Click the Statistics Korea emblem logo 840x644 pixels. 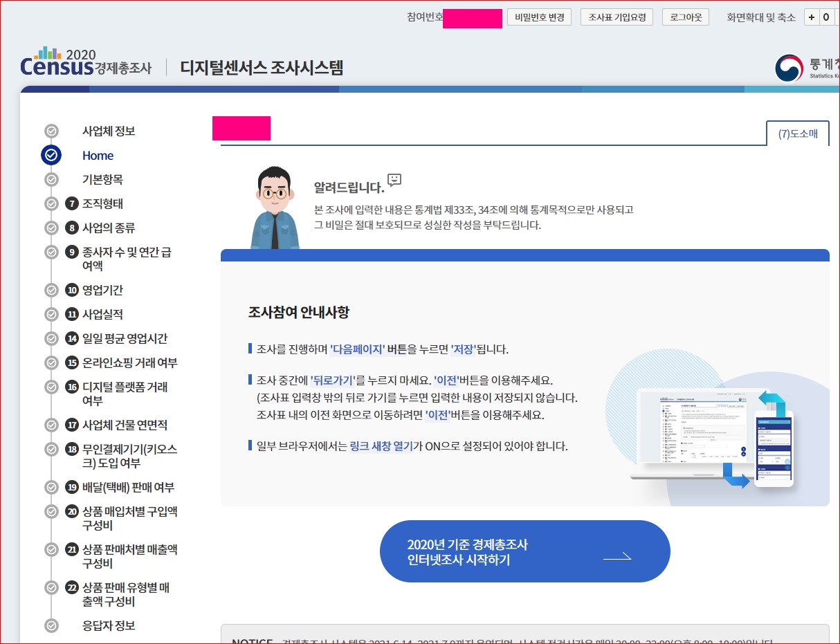coord(789,68)
